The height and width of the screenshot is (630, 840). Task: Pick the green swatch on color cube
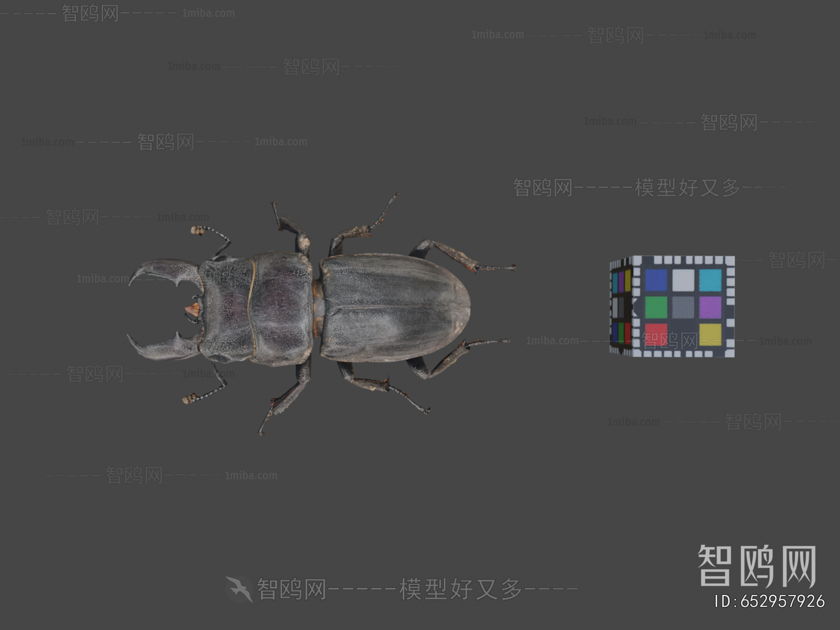click(x=656, y=307)
